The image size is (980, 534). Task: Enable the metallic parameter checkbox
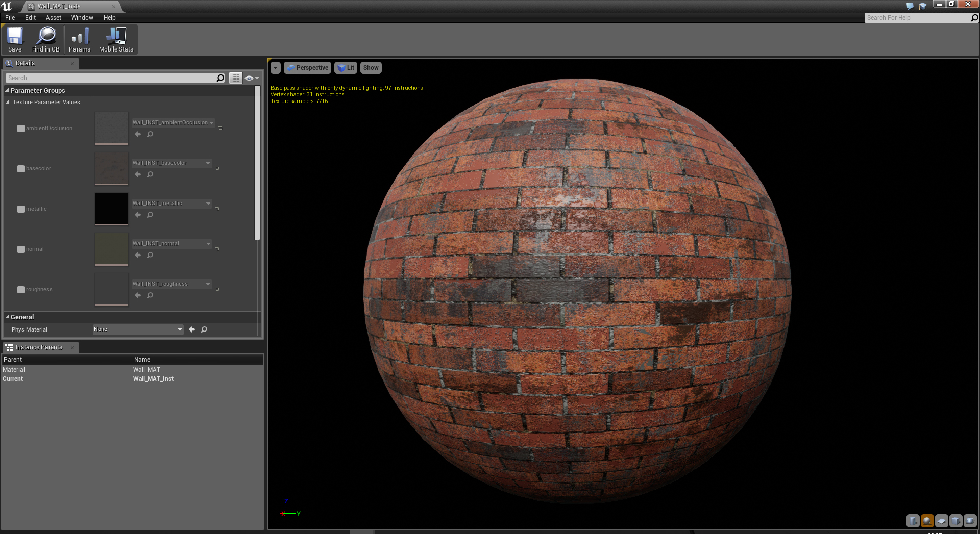point(21,209)
